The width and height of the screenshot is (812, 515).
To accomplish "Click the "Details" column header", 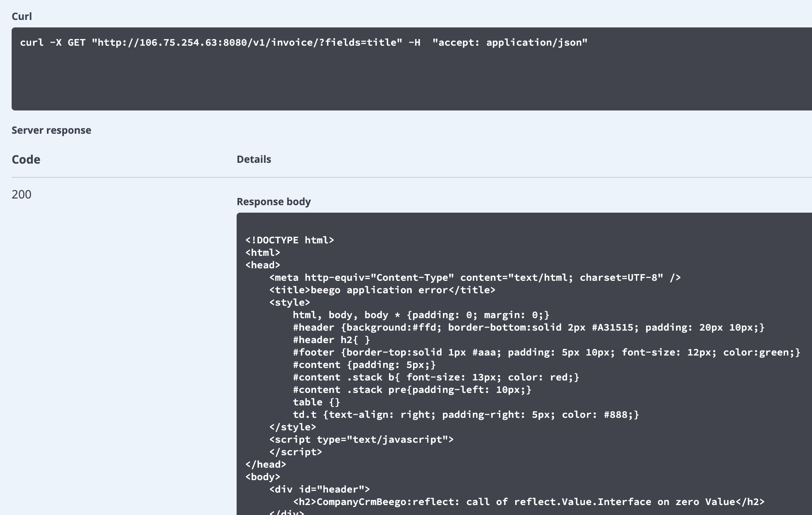I will coord(254,159).
